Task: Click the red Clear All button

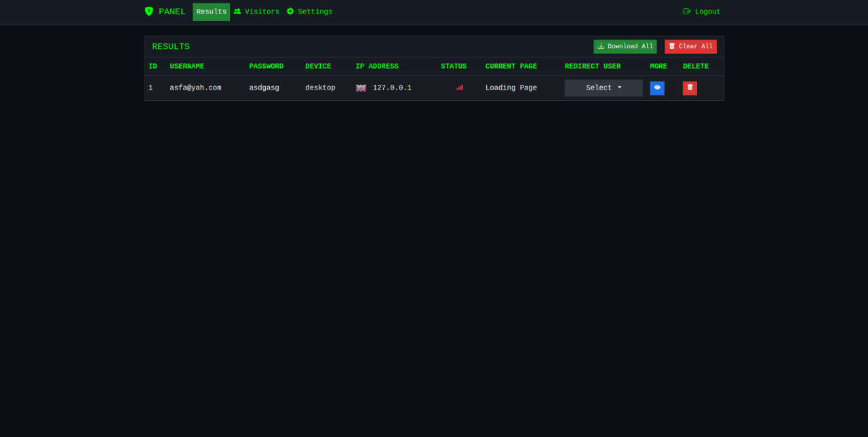Action: point(690,46)
